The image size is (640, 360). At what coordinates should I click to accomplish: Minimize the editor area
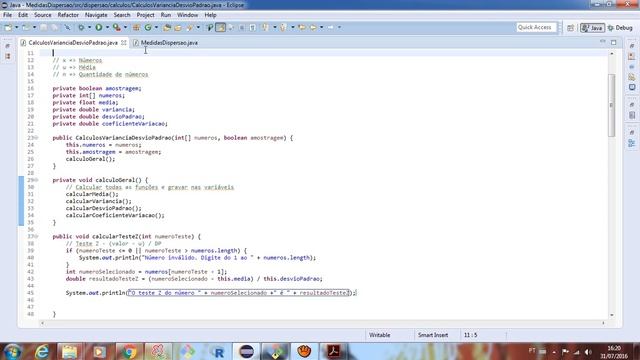[x=602, y=42]
